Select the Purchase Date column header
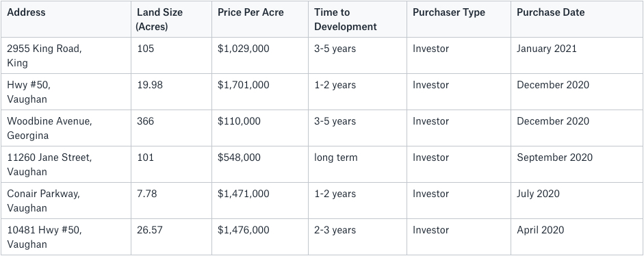The image size is (644, 256). click(577, 19)
